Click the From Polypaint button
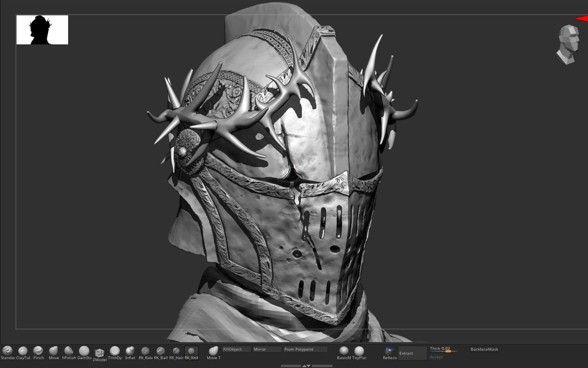The height and width of the screenshot is (368, 588). coord(305,349)
